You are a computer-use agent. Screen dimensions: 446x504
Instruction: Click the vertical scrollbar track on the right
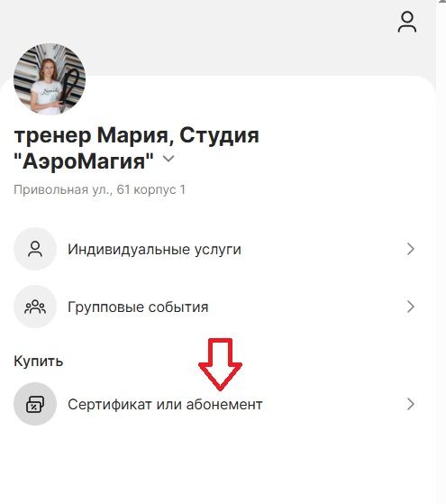(441, 254)
